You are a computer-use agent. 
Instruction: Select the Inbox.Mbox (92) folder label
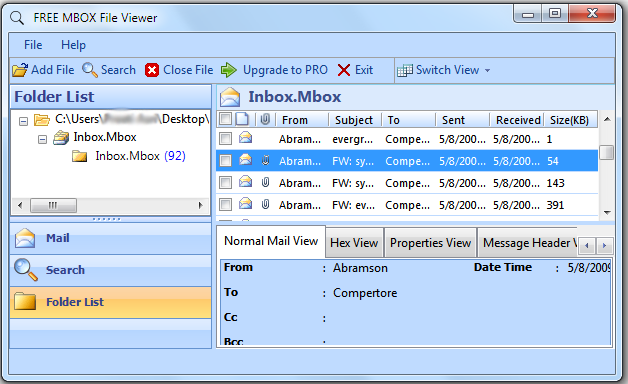tap(140, 156)
